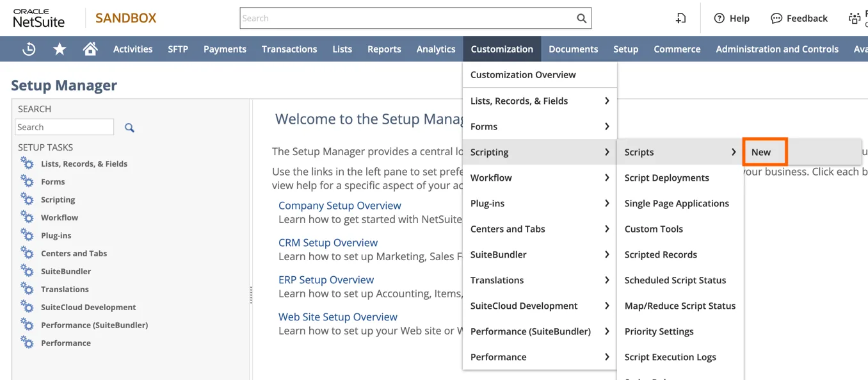This screenshot has height=380, width=868.
Task: Expand the Translations submenu arrow
Action: pyautogui.click(x=606, y=280)
